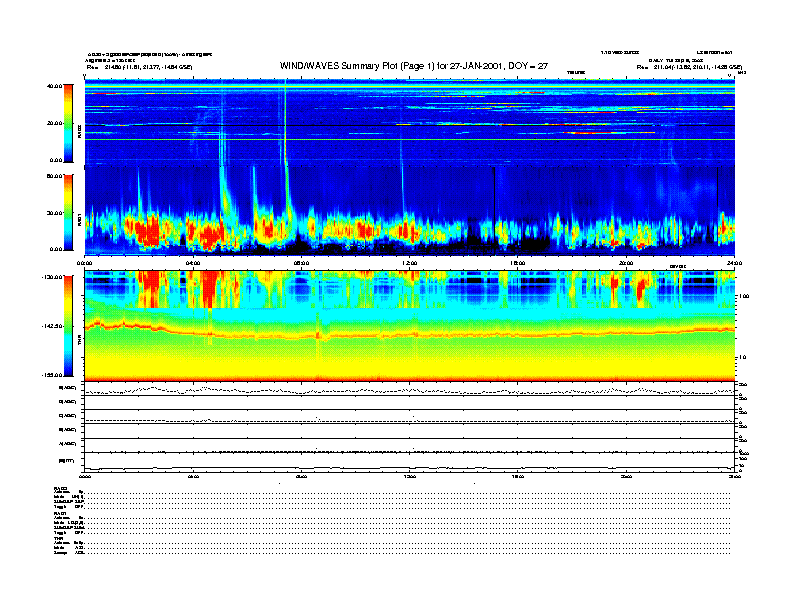Click the 08:00 tick label under the RAD1 spectrogram
The image size is (792, 612).
(x=302, y=263)
